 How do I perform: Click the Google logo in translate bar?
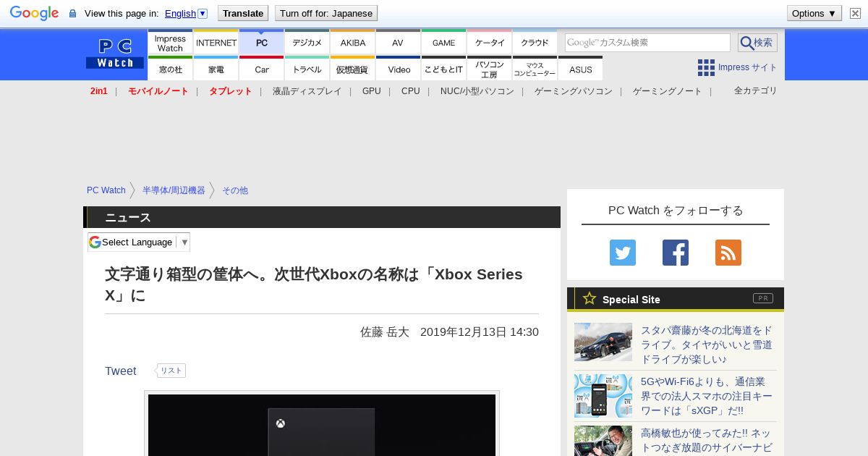[x=34, y=13]
